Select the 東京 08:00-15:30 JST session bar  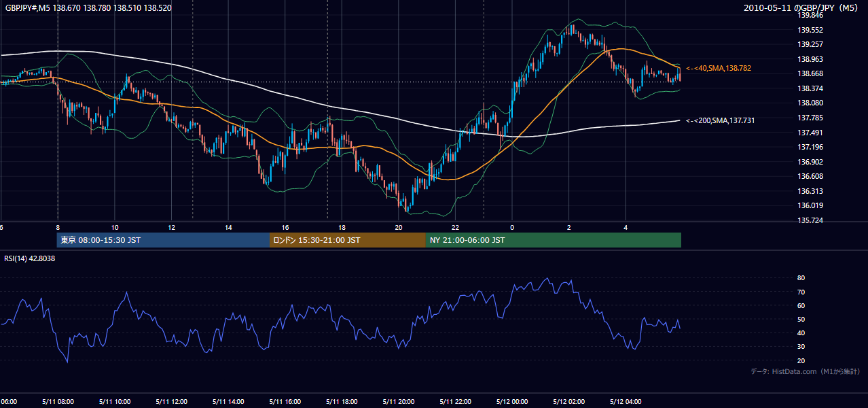[x=163, y=240]
